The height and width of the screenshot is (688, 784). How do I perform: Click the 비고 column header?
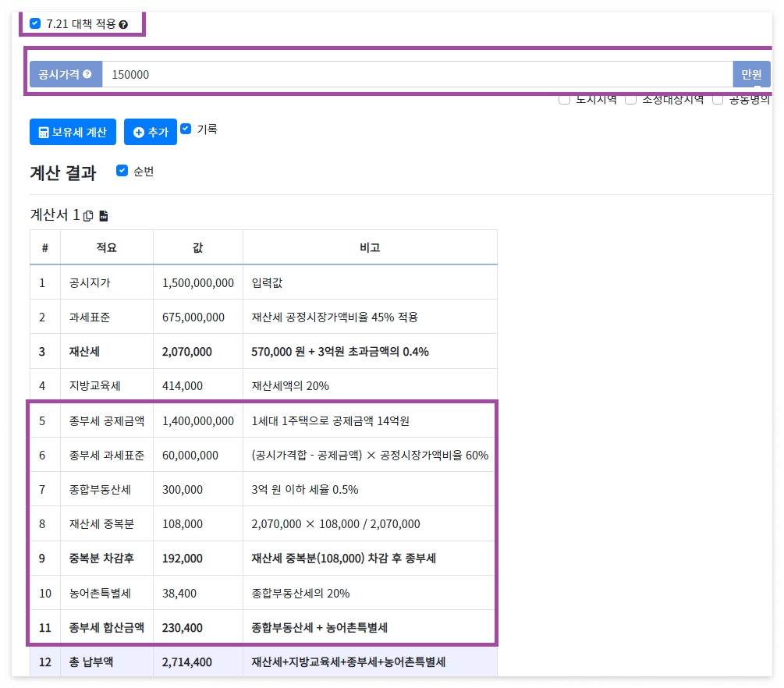(370, 247)
